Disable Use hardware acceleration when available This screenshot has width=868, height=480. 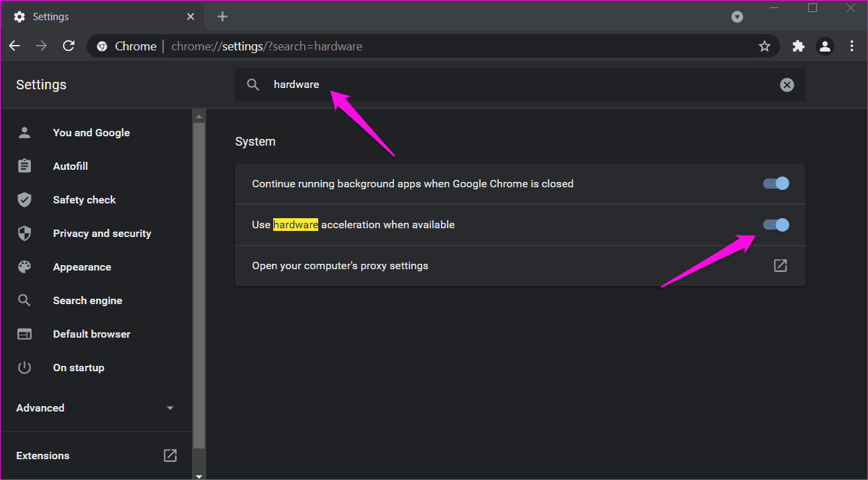point(776,224)
